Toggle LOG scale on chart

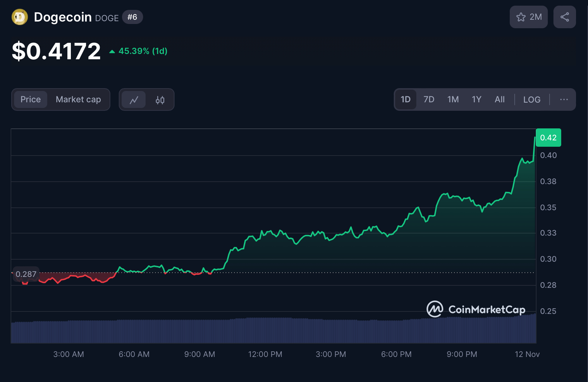pos(532,99)
